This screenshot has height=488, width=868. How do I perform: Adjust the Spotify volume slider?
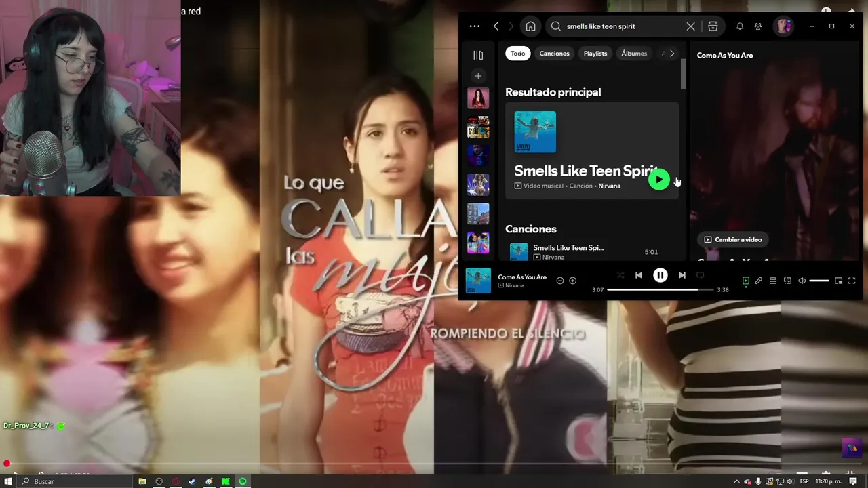coord(818,281)
